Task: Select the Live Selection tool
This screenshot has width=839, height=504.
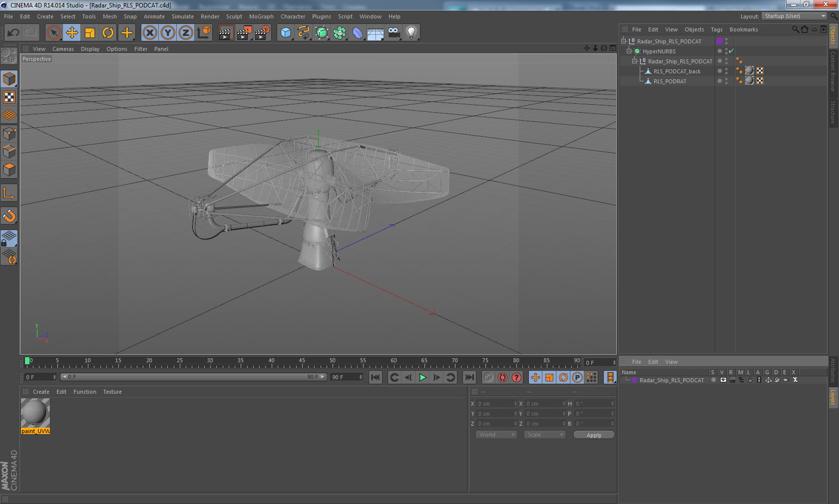Action: click(x=53, y=33)
